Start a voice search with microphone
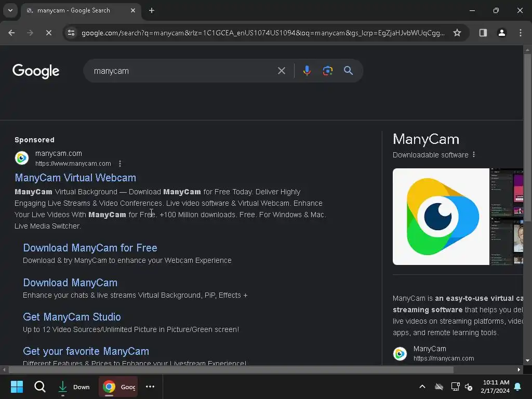 click(x=307, y=71)
